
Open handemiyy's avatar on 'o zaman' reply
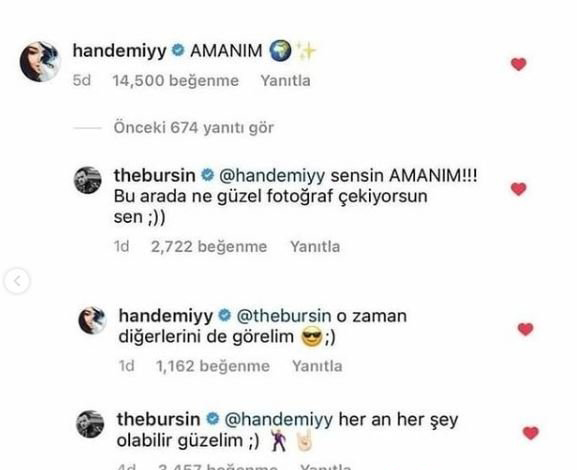pos(93,320)
